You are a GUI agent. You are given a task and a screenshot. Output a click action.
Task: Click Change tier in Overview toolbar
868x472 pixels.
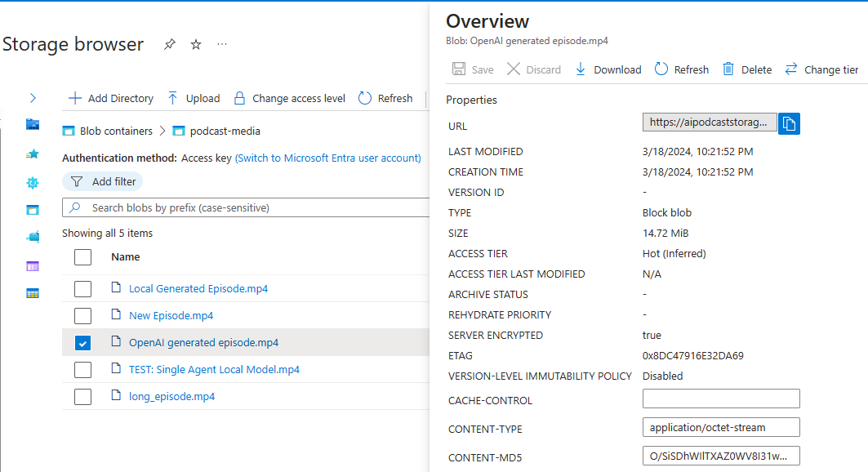click(x=821, y=69)
